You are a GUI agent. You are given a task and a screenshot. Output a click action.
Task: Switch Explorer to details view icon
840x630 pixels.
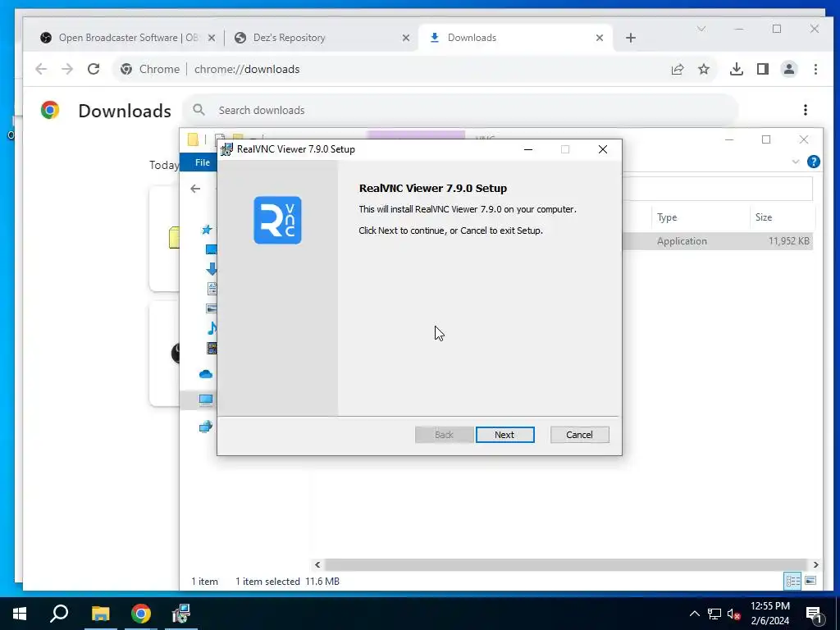[x=792, y=581]
